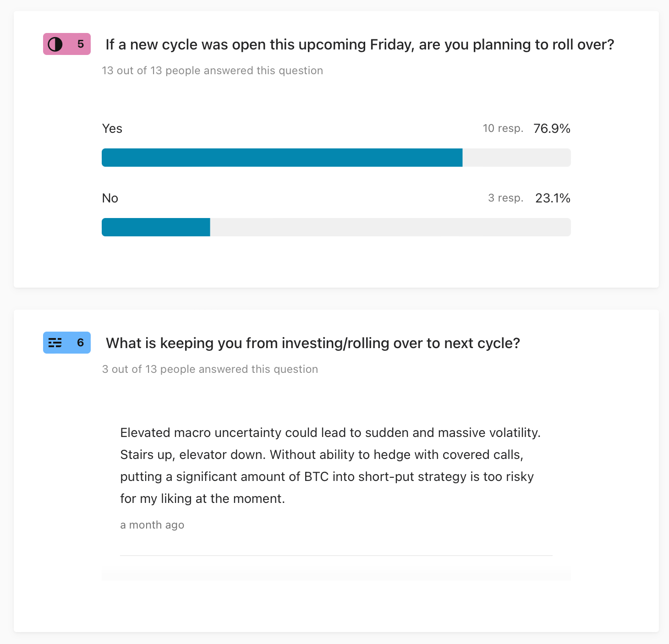Click the 76.9% percentage value
The height and width of the screenshot is (644, 669).
pos(552,128)
